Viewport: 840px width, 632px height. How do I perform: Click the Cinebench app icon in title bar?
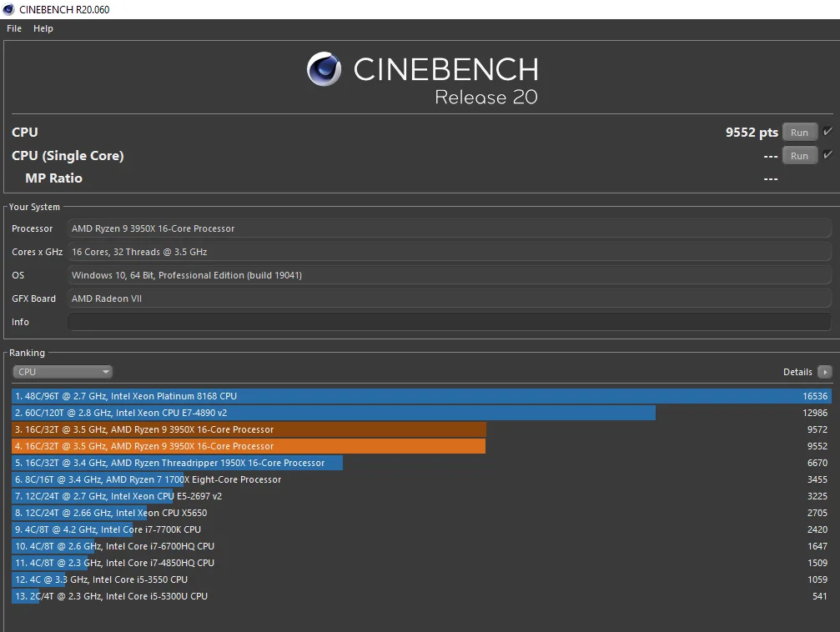[8, 9]
